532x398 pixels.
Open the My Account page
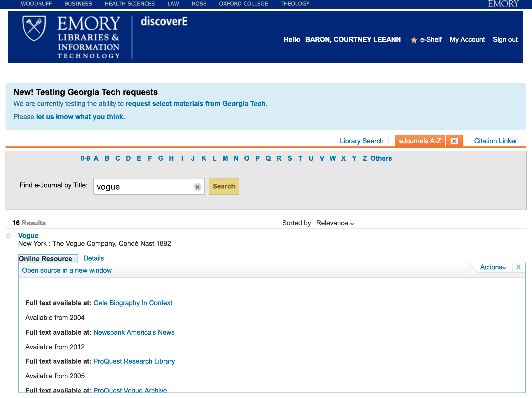click(467, 40)
